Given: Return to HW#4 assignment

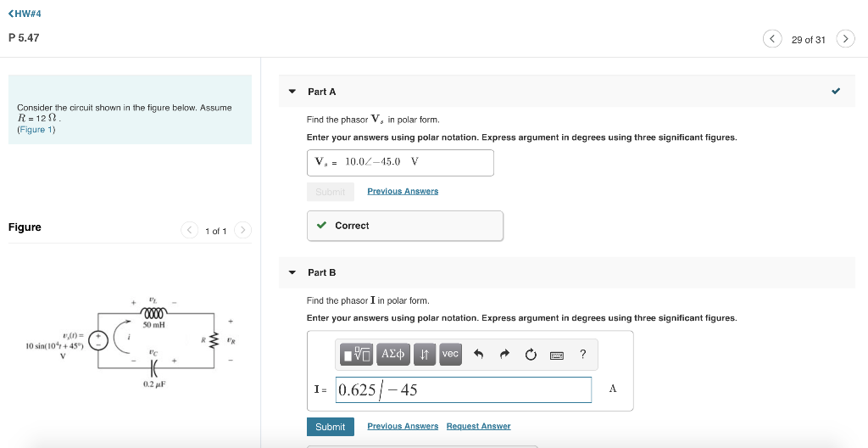Looking at the screenshot, I should tap(25, 14).
